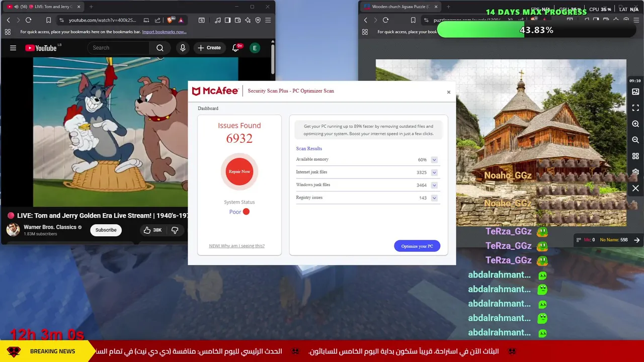
Task: Expand the Internet junk files result
Action: [x=434, y=172]
